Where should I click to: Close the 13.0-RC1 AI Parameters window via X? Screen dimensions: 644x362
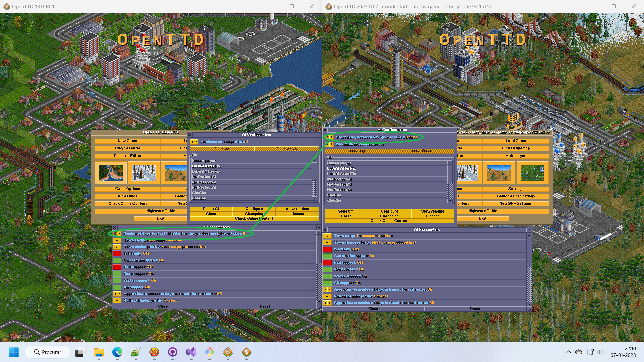pyautogui.click(x=114, y=227)
